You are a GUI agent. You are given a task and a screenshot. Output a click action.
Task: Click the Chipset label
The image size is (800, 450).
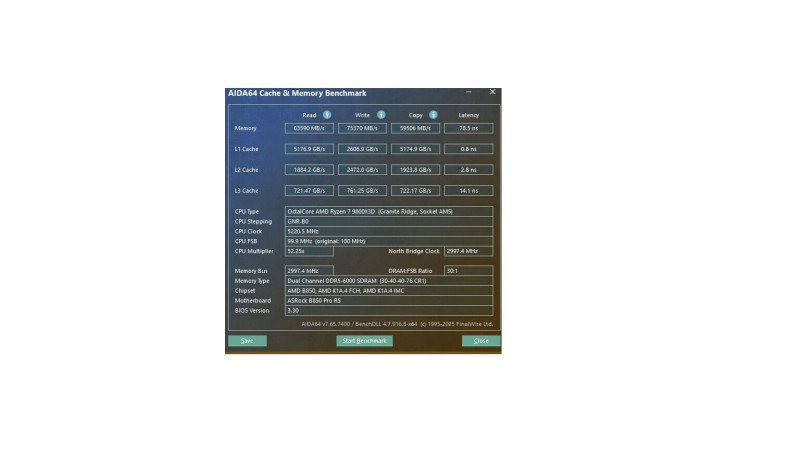click(x=245, y=291)
